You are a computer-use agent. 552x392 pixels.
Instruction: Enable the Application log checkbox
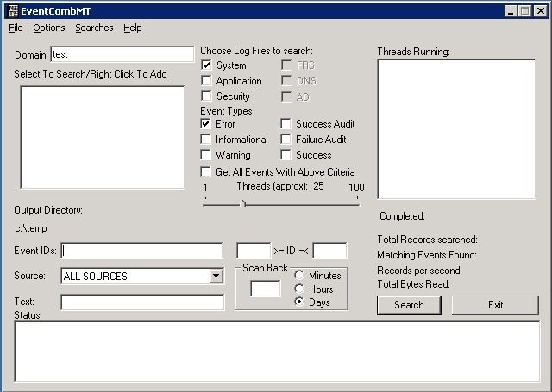(x=206, y=80)
